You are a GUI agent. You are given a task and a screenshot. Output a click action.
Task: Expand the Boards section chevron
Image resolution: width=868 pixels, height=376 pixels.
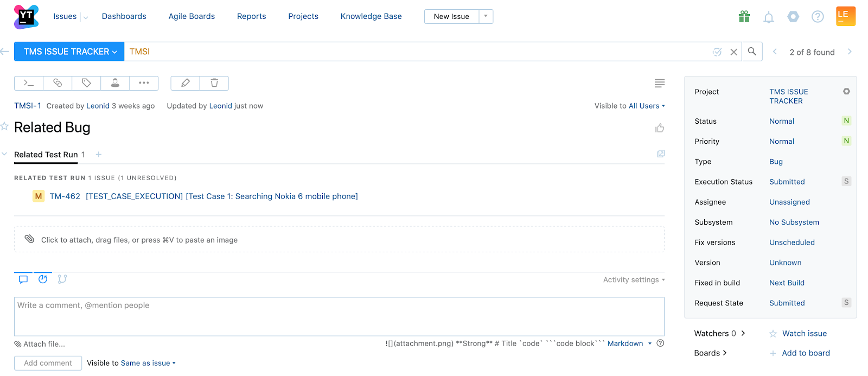coord(725,353)
